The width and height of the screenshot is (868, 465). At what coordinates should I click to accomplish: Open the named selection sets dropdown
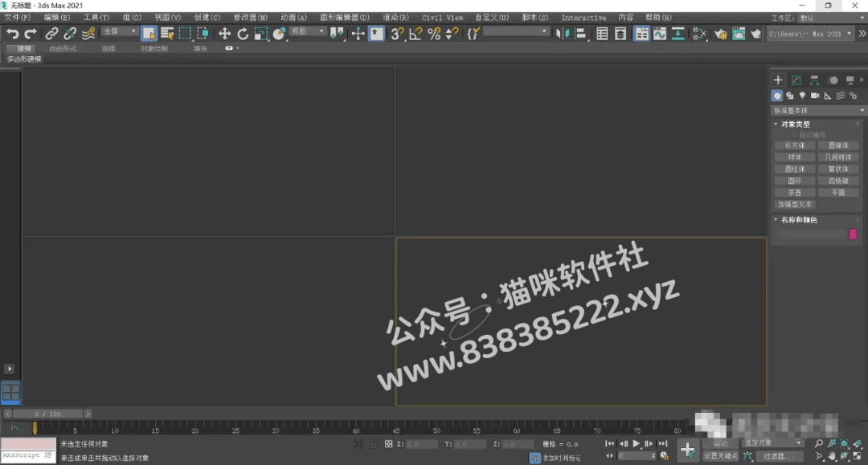(516, 32)
